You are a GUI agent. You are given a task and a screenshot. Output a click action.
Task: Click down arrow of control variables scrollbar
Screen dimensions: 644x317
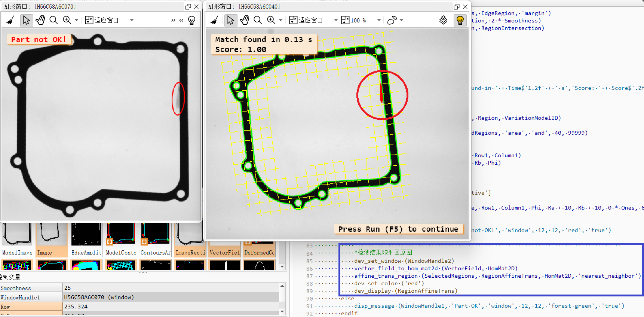pos(282,311)
